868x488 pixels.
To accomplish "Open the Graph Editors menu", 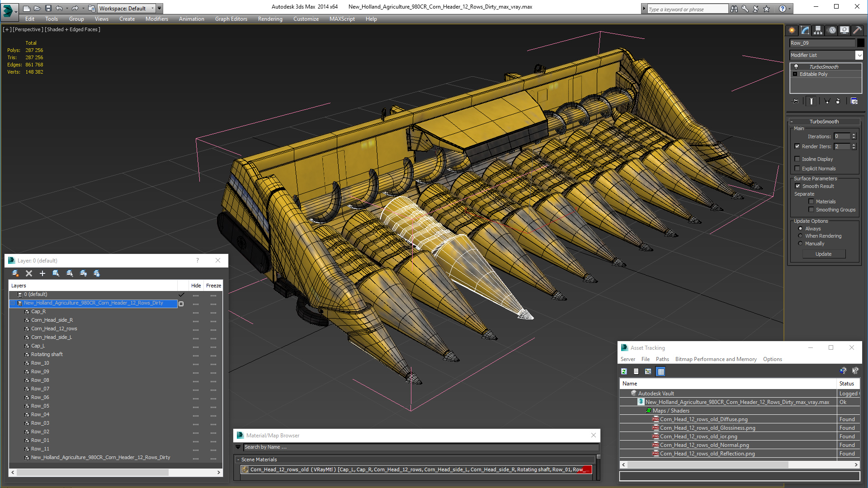I will (x=231, y=19).
